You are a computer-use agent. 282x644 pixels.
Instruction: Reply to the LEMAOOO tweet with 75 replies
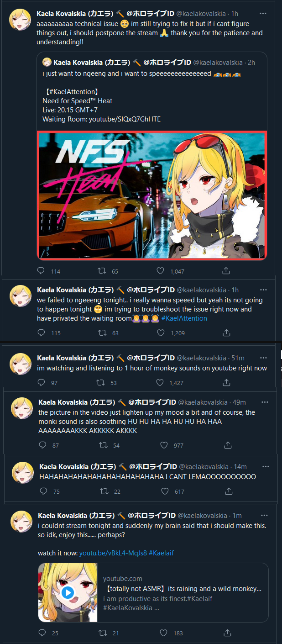[44, 491]
